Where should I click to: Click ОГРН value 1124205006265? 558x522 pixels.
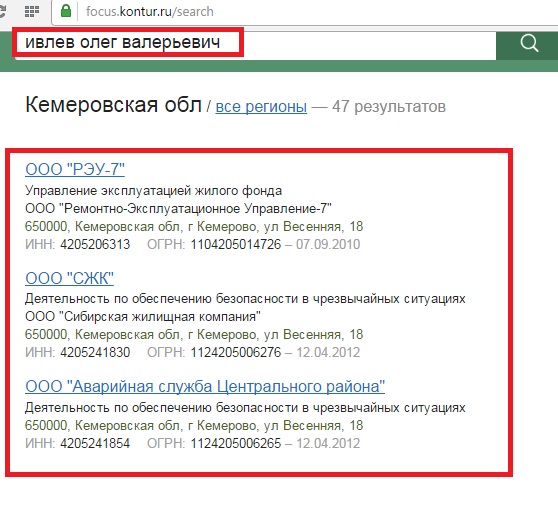(x=236, y=443)
